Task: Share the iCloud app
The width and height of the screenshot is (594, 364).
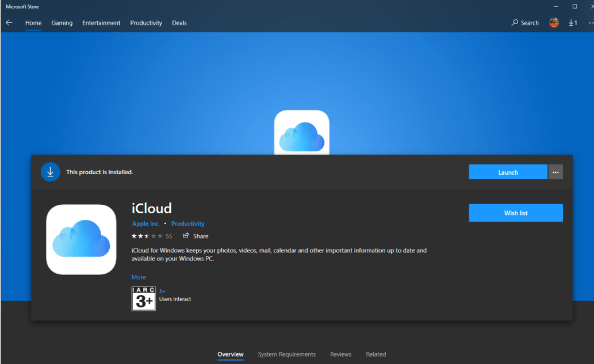Action: click(x=196, y=236)
